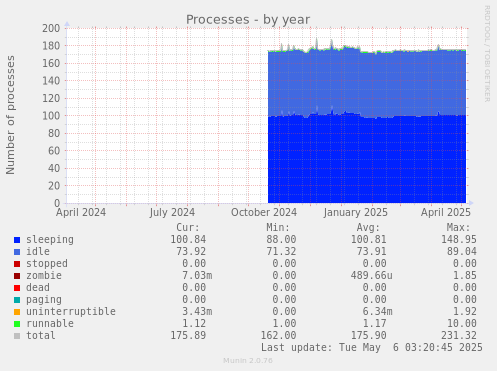Click idle average value 73.91
Screen dimensions: 497x371
tap(371, 252)
